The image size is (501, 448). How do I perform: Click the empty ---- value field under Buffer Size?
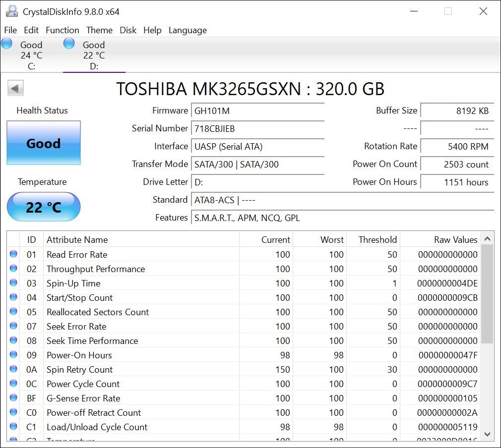[x=457, y=129]
